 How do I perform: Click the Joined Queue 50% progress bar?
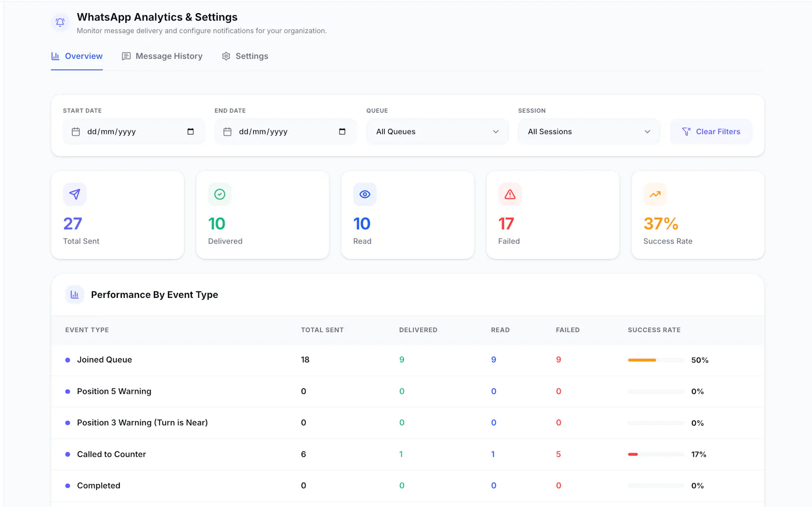click(656, 360)
